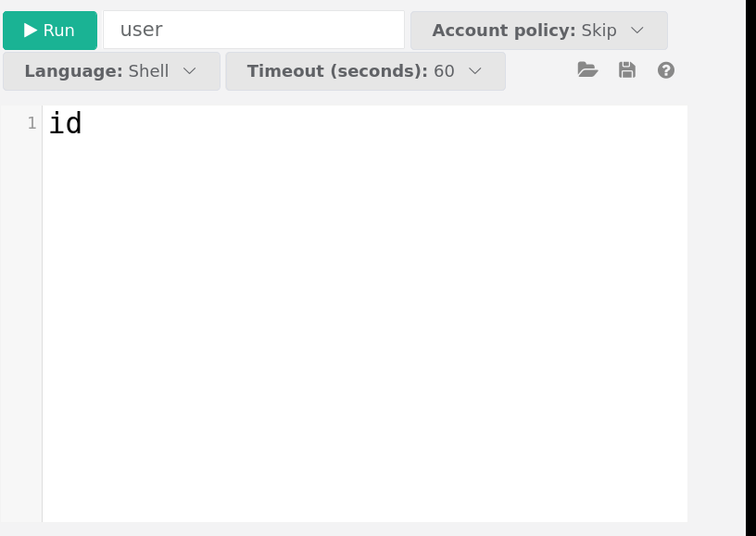Save the script with the floppy icon

click(627, 70)
